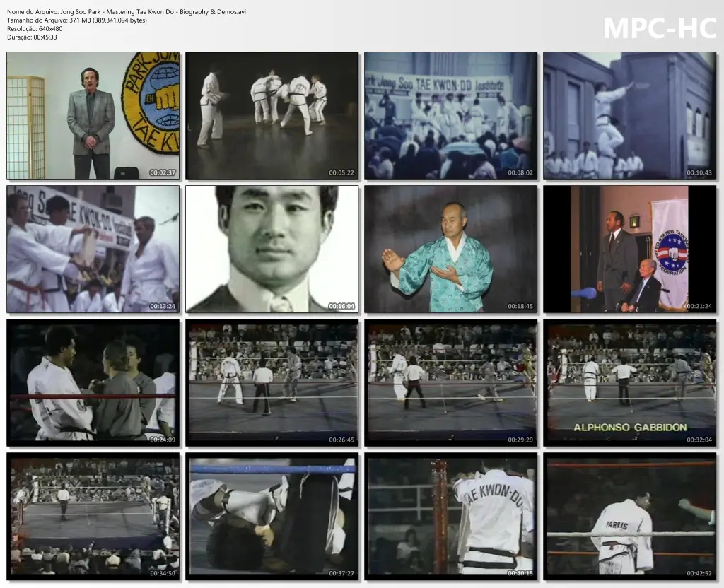Select the Alphonso Gabbidon captioned thumbnail
The height and width of the screenshot is (588, 724).
(630, 382)
